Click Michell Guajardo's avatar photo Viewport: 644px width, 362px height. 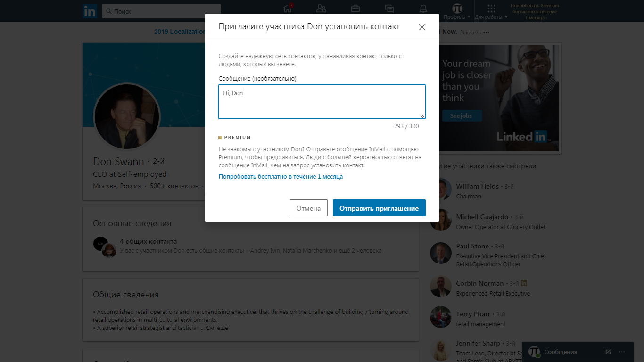pos(441,220)
